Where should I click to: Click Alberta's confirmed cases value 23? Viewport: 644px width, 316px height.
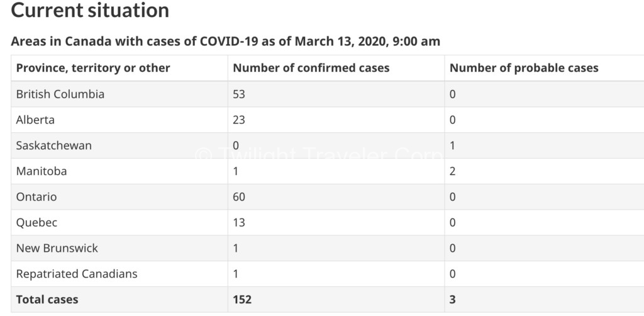pyautogui.click(x=238, y=120)
